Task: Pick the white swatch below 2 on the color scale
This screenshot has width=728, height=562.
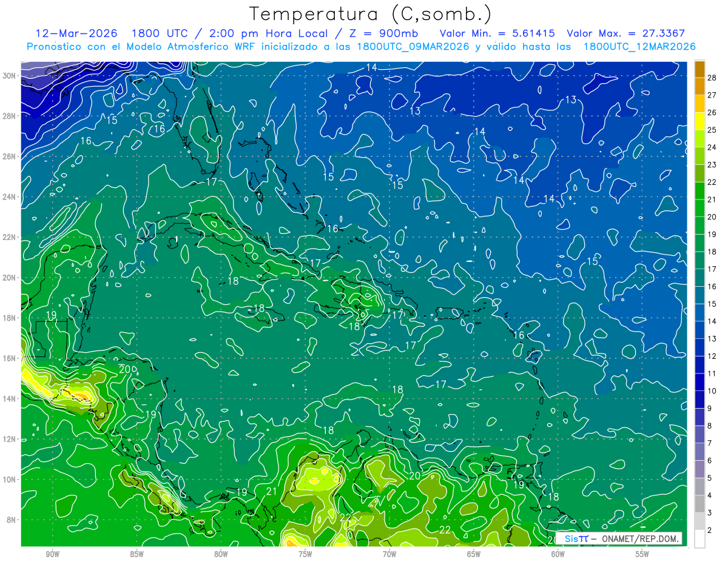Action: [699, 539]
